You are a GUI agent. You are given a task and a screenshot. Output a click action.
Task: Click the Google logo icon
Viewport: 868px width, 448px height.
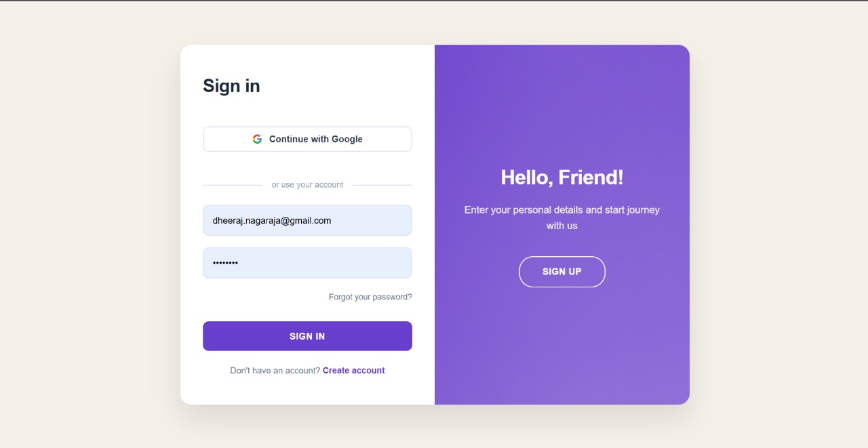(x=257, y=139)
